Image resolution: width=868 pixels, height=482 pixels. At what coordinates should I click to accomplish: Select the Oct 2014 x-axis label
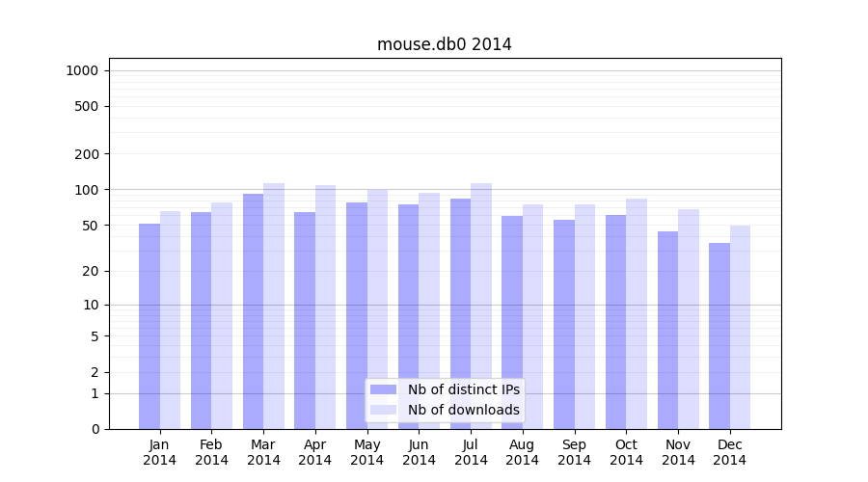[626, 452]
